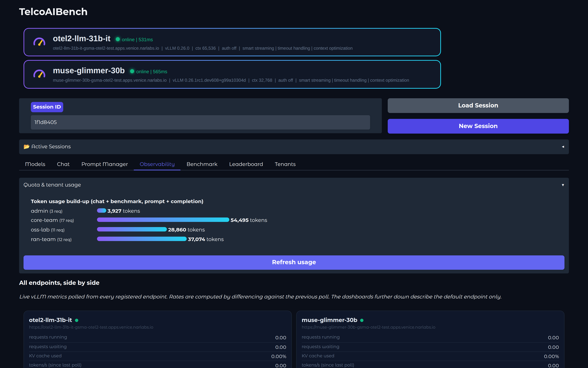Image resolution: width=588 pixels, height=368 pixels.
Task: Open muse-glimmer-30b endpoint URL link
Action: 368,327
